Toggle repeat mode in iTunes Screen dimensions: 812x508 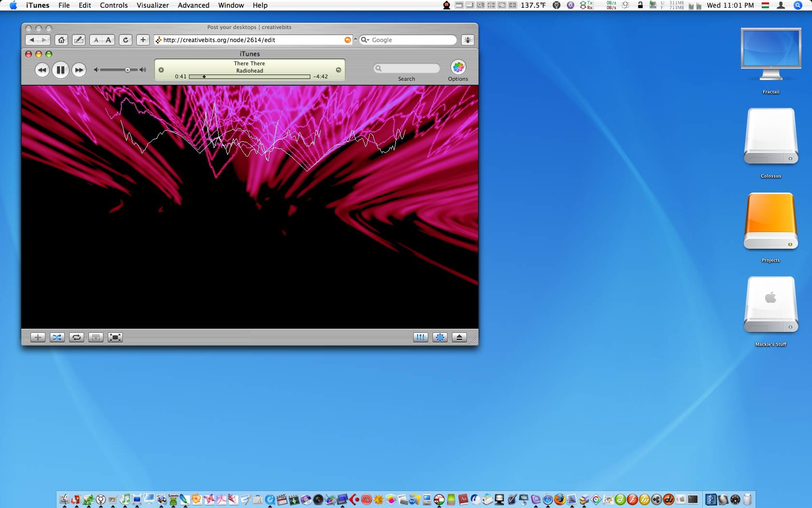click(x=76, y=337)
